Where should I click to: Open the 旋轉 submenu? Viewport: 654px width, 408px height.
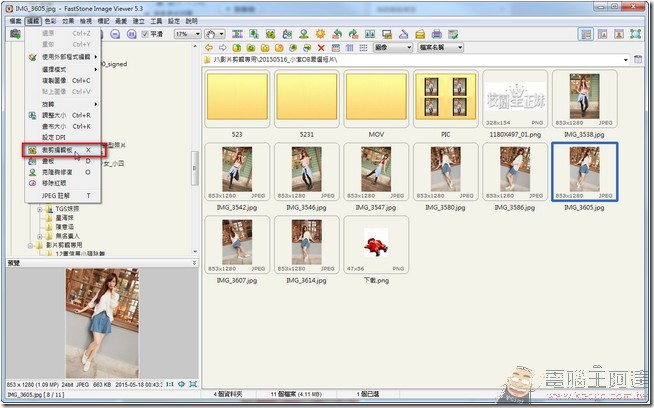63,104
